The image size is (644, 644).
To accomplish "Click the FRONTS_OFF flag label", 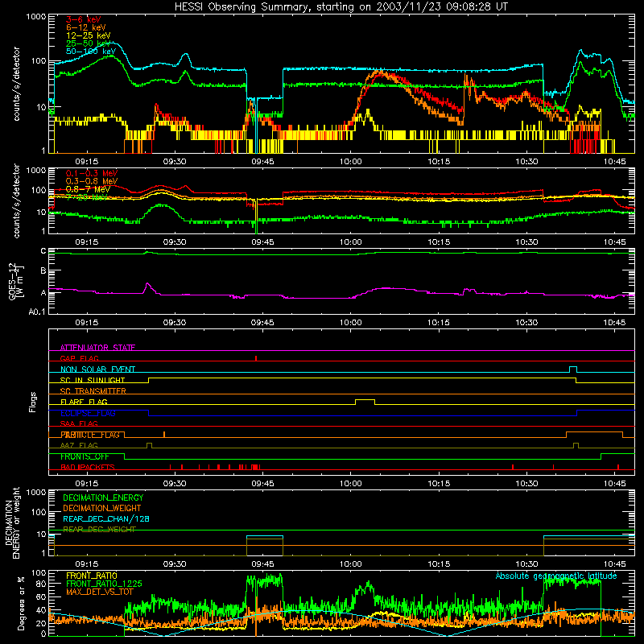I will pos(85,456).
